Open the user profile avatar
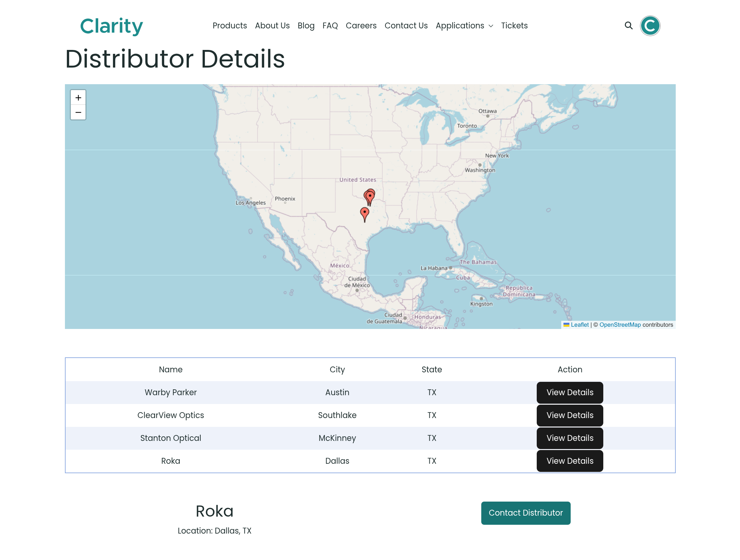The height and width of the screenshot is (560, 740). tap(650, 25)
